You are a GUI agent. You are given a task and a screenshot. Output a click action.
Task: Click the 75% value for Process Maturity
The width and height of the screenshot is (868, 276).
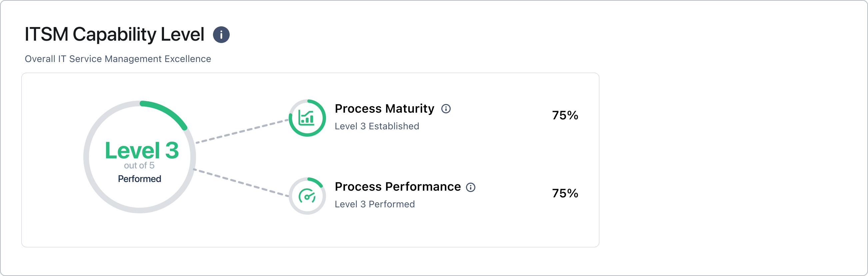pyautogui.click(x=565, y=115)
